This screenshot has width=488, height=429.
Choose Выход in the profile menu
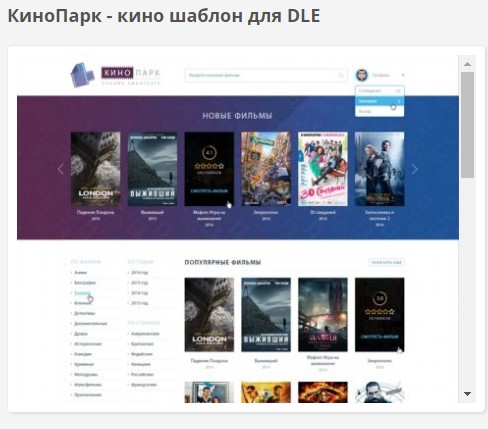(x=380, y=111)
